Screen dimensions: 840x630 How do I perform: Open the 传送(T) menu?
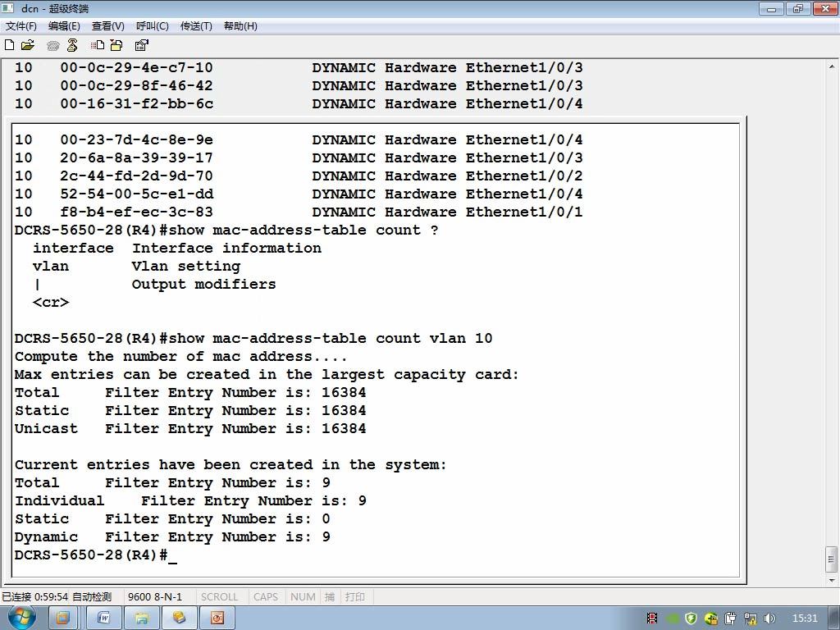coord(196,25)
